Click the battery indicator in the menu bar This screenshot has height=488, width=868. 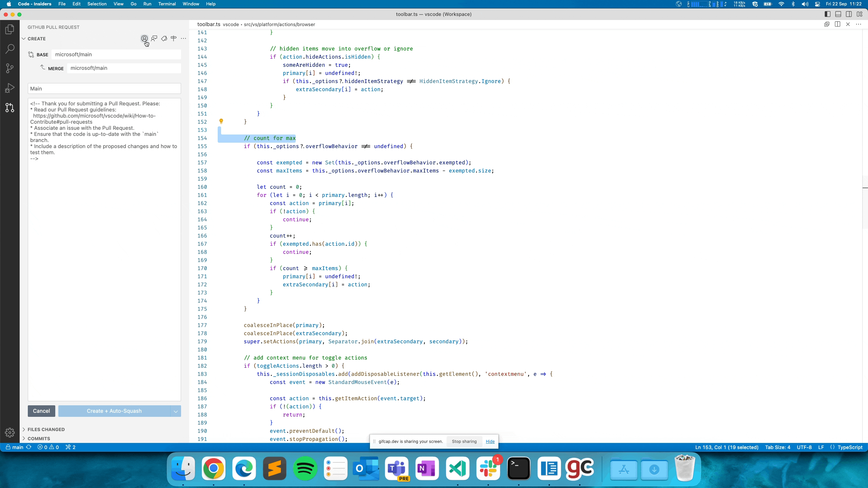pos(768,4)
